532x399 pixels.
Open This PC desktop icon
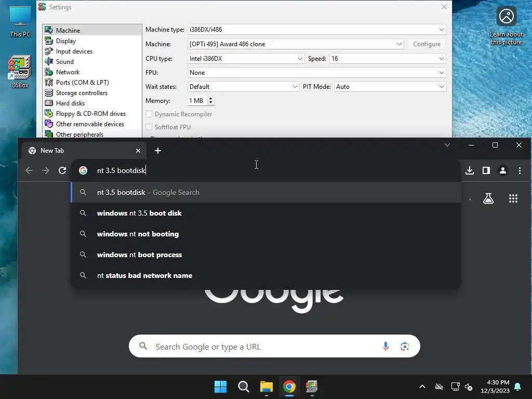(20, 21)
